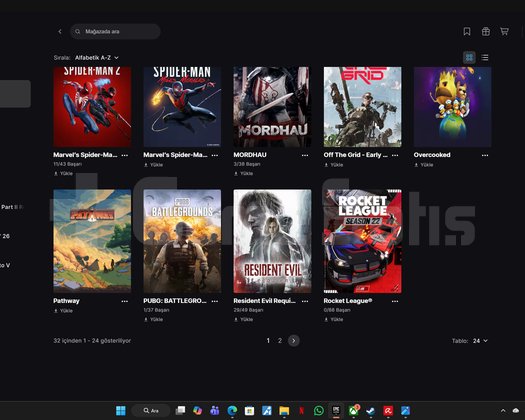Go back with the left arrow
The width and height of the screenshot is (525, 420).
tap(60, 31)
